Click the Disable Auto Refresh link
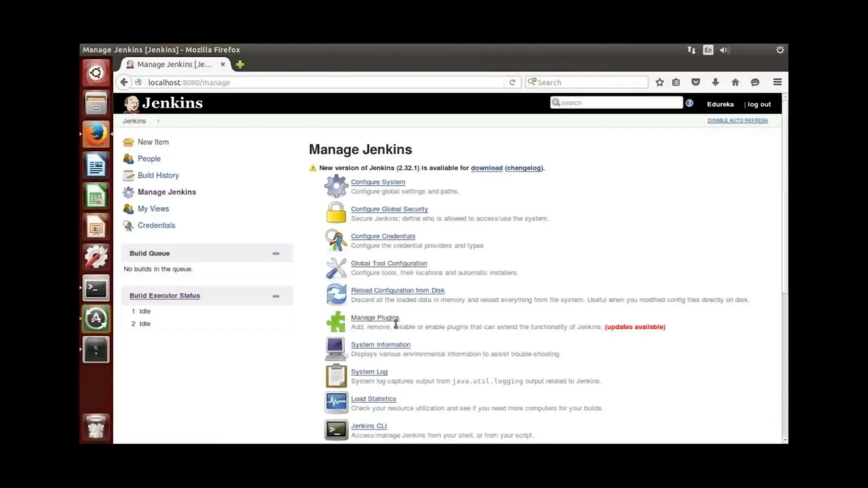Screen dimensions: 868x488 pyautogui.click(x=737, y=121)
